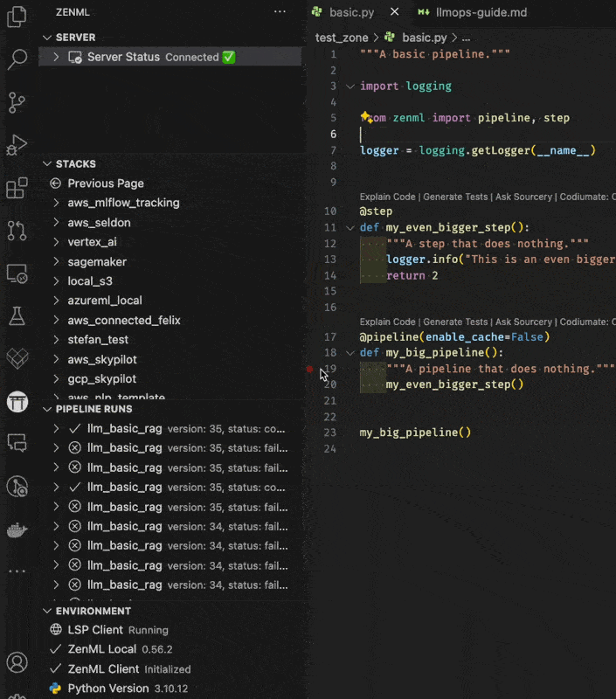Image resolution: width=616 pixels, height=699 pixels.
Task: Open the Extensions view icon
Action: pos(17,188)
